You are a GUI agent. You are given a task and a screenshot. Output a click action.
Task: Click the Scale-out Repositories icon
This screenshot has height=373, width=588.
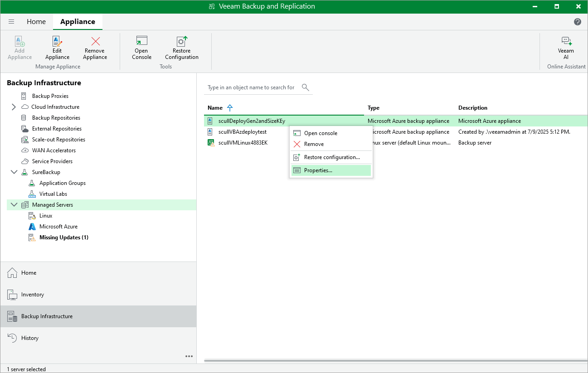(x=24, y=140)
